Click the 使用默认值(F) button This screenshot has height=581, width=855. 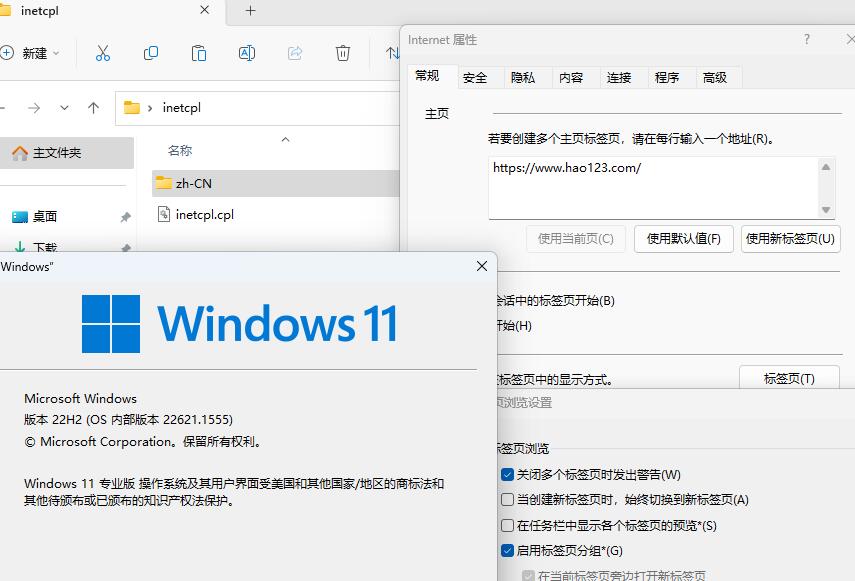pyautogui.click(x=684, y=239)
